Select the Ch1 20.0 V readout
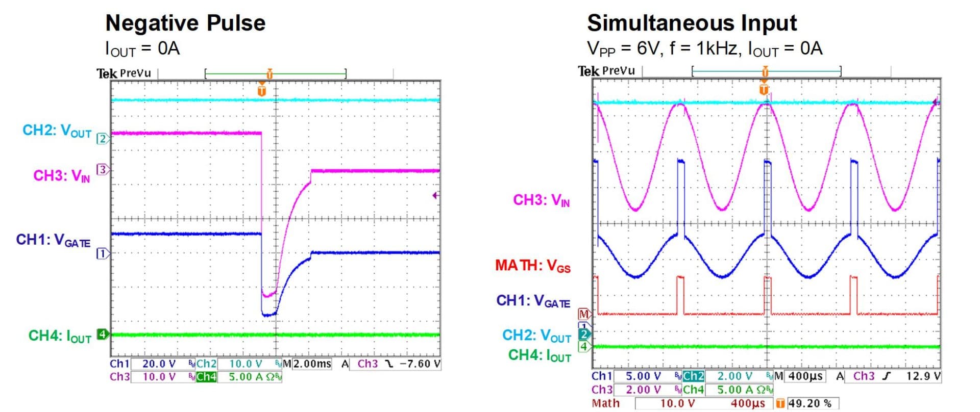 coord(159,364)
